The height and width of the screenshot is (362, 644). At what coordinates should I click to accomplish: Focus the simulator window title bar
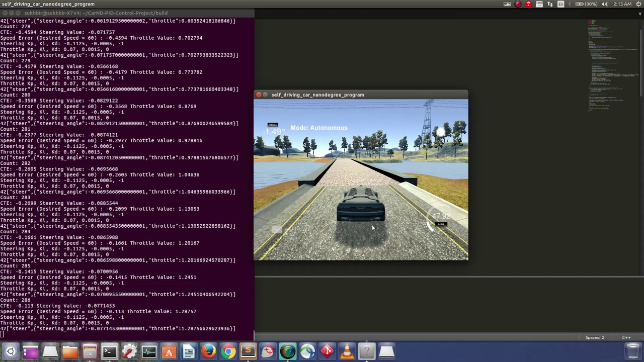(x=361, y=95)
